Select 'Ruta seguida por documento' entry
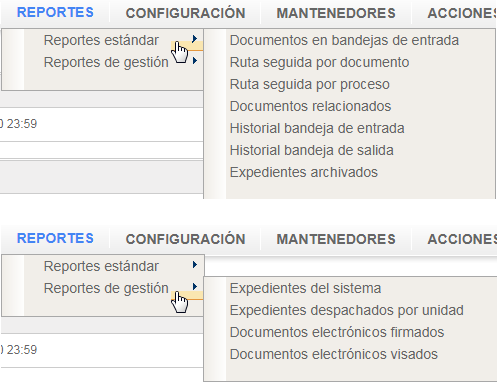Image resolution: width=497 pixels, height=382 pixels. pos(319,62)
